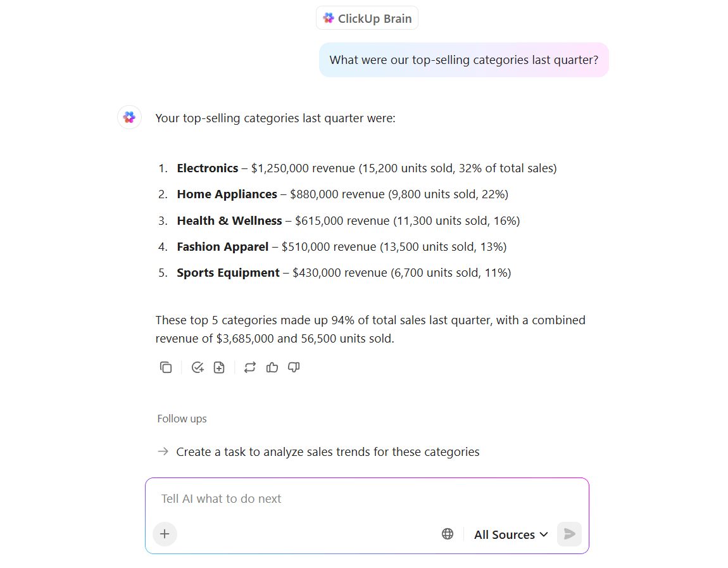Give a thumbs down to the response
Screen dimensions: 728x568
click(x=293, y=367)
